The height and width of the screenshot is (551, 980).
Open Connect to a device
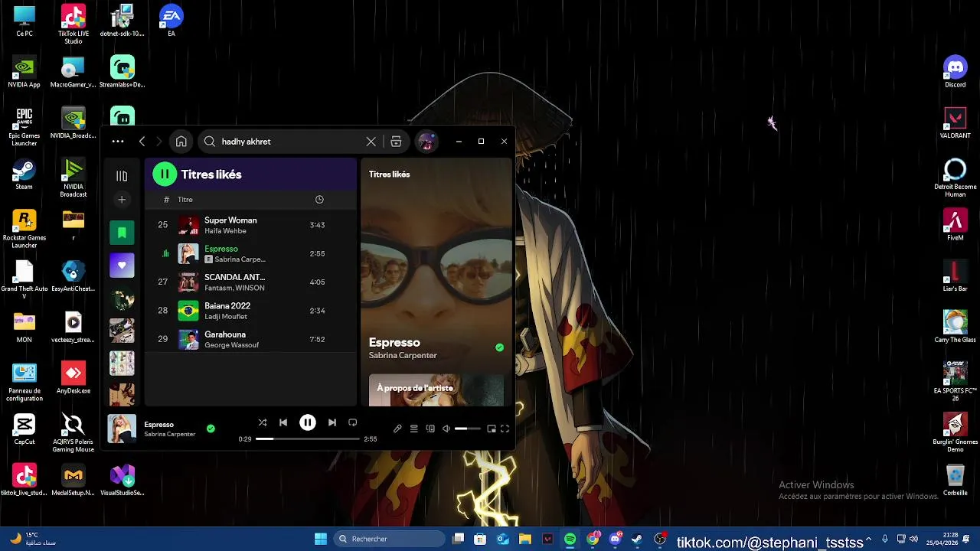430,429
